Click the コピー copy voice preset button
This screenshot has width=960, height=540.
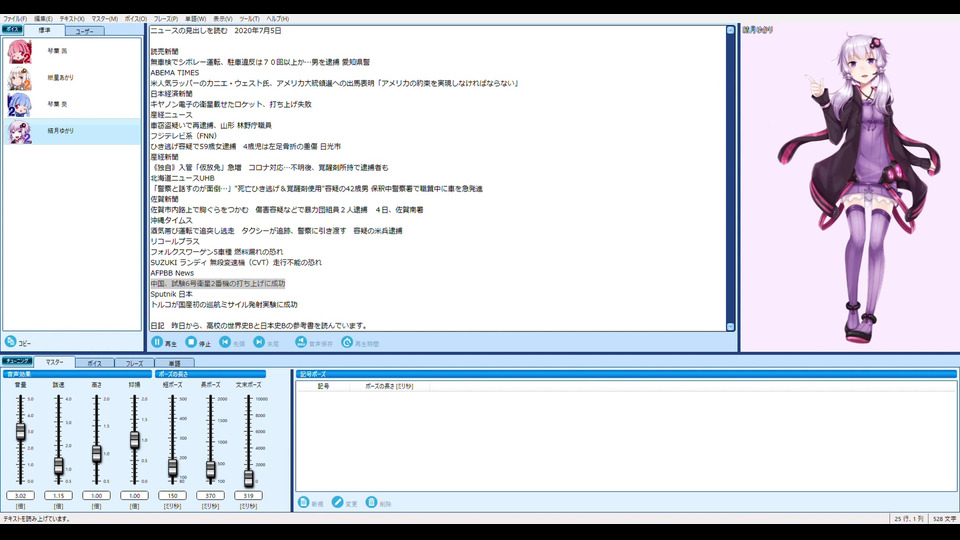point(18,342)
